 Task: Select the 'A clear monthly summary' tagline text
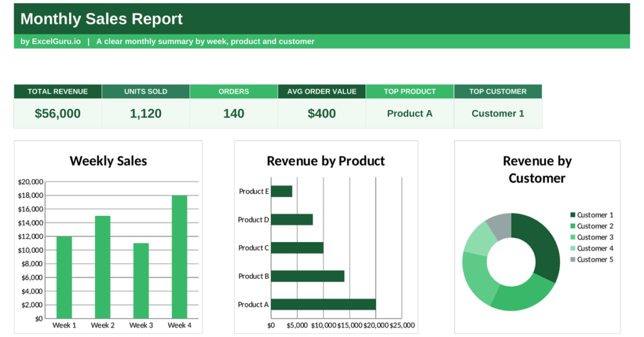coord(206,41)
